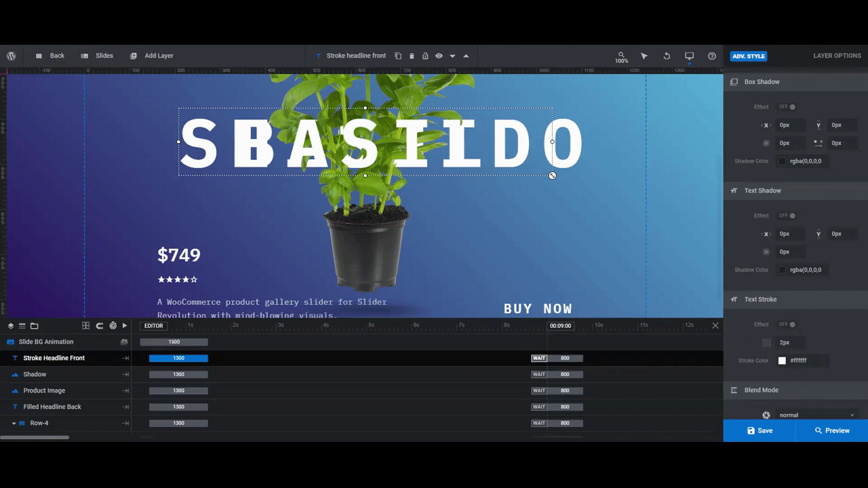Collapse the Blend Mode section
Screen dimensions: 868x488
click(x=795, y=390)
